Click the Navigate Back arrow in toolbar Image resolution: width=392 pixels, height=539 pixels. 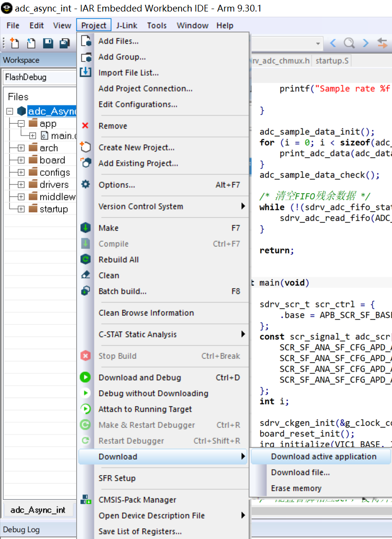333,44
